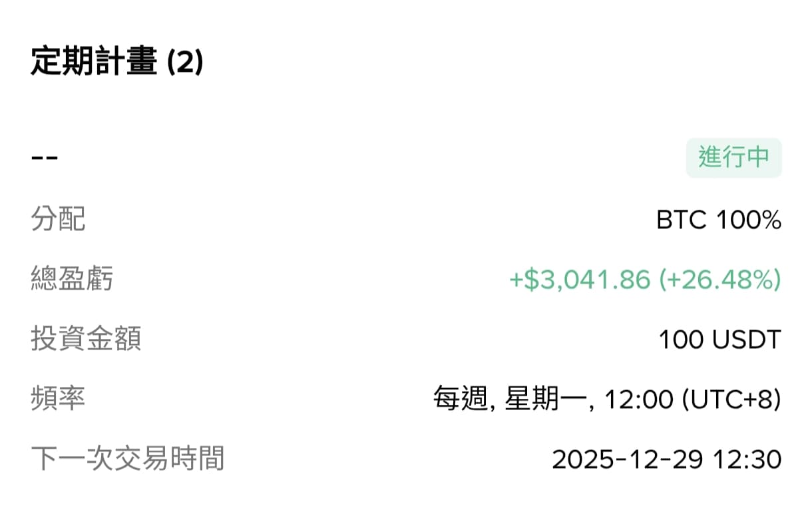Open the profit percentage (+26.48%) detail

[x=721, y=280]
